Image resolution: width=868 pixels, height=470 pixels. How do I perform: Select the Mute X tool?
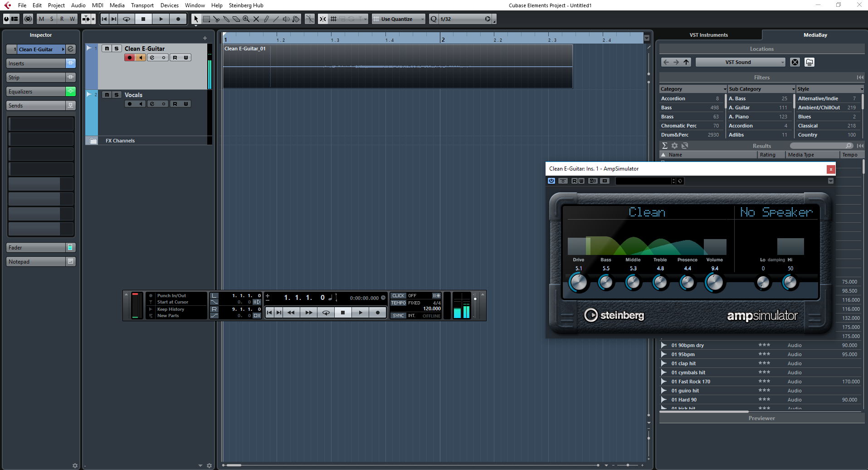coord(256,19)
